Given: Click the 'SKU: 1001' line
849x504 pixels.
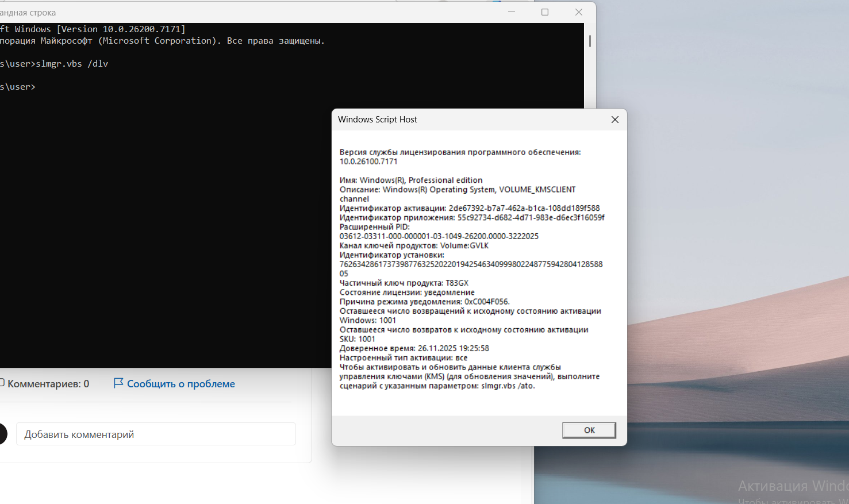Looking at the screenshot, I should (358, 339).
